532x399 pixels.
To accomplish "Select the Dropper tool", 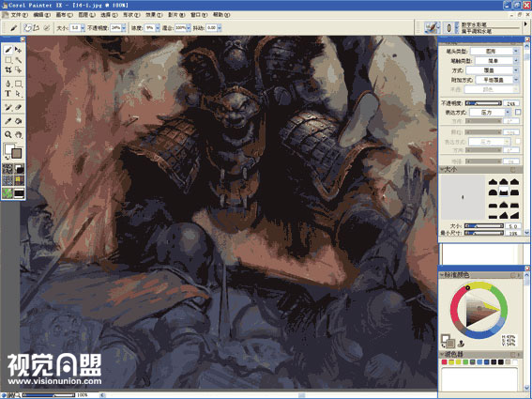I will click(x=8, y=121).
